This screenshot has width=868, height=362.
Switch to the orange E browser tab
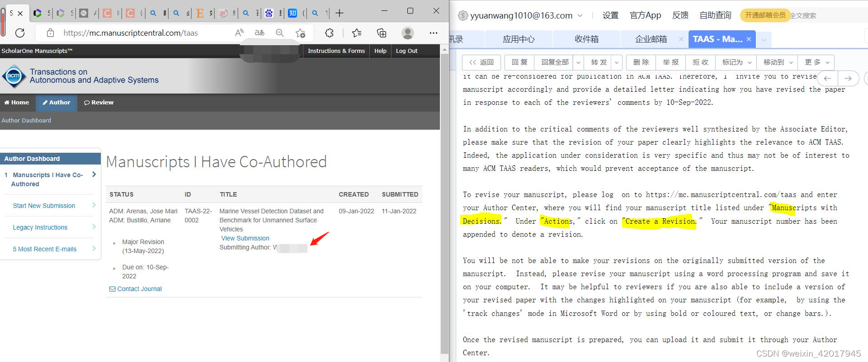(x=200, y=13)
